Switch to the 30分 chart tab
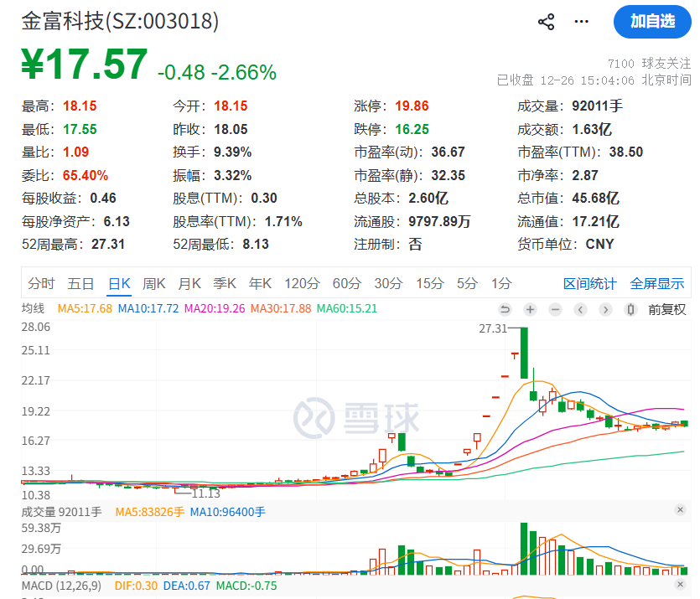 coord(388,283)
